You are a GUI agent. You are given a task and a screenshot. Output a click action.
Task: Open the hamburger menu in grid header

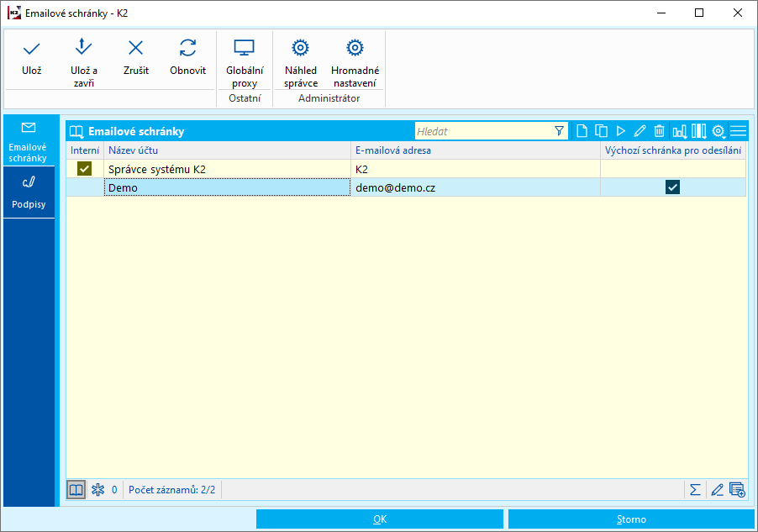[738, 131]
